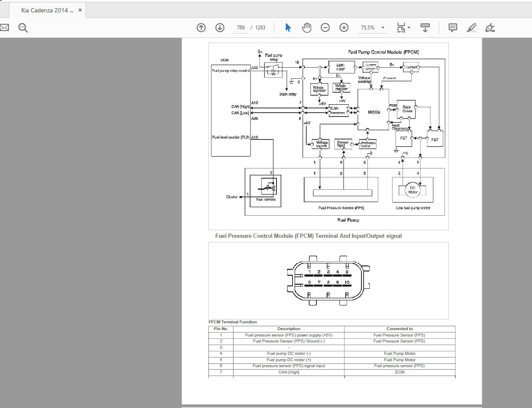Zoom out with the minus button
The height and width of the screenshot is (408, 532).
[x=325, y=27]
